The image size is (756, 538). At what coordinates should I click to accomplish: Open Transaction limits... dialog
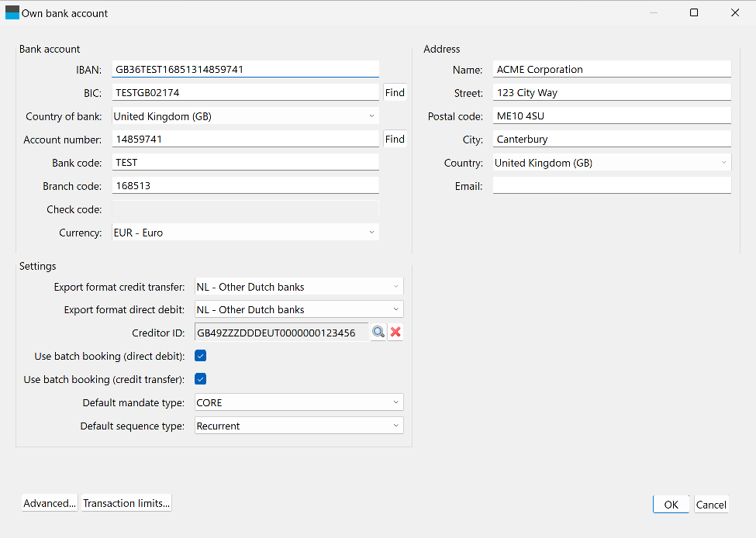tap(126, 503)
